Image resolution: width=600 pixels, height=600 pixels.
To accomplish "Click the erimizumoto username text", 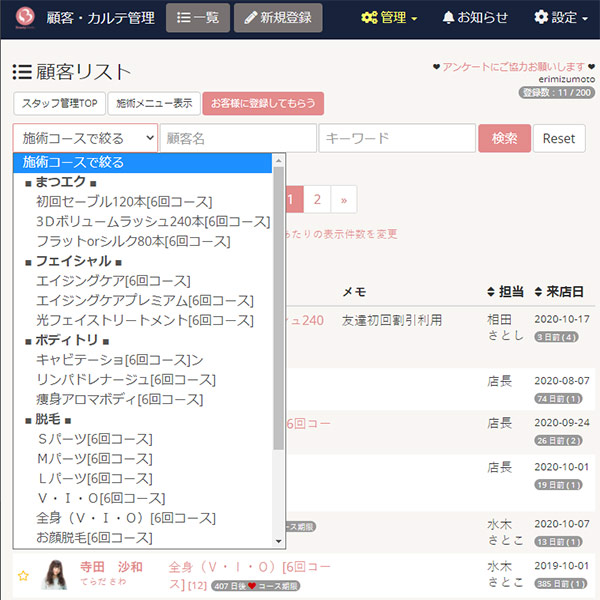I will pyautogui.click(x=566, y=79).
